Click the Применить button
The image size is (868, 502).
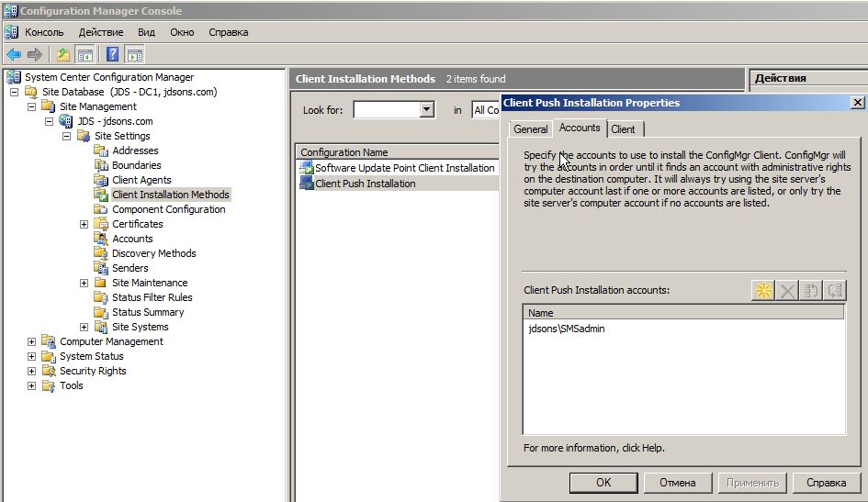click(x=752, y=483)
